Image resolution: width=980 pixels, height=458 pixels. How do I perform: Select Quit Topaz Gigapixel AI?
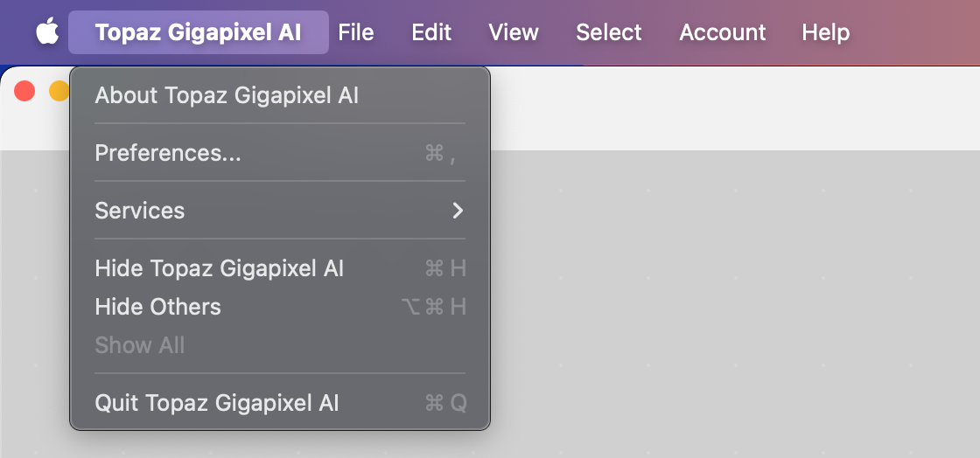coord(280,402)
